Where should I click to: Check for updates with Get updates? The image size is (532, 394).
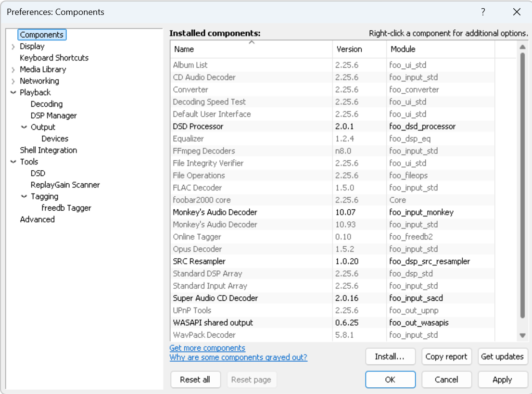[503, 356]
